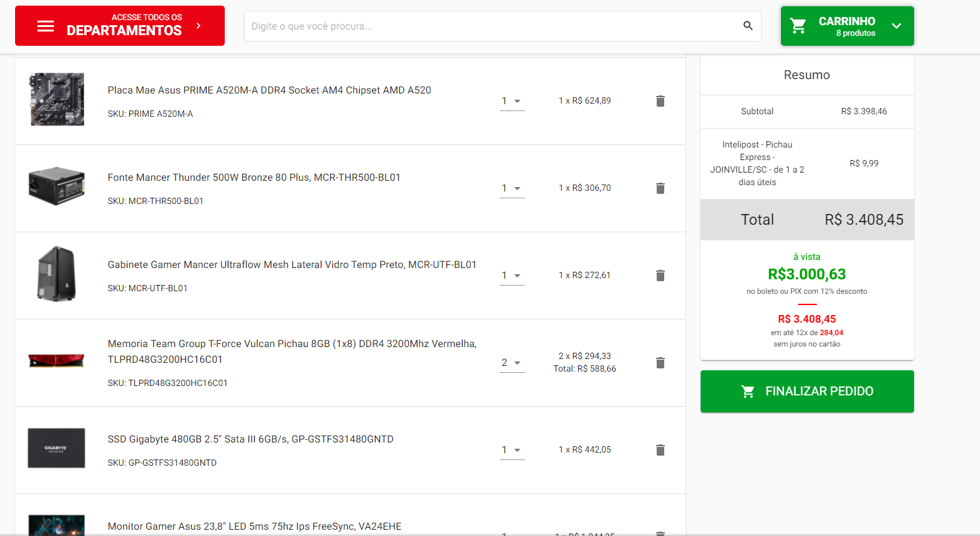Screen dimensions: 980x536
Task: Open Acesse Todos os Departamentos menu
Action: click(x=120, y=26)
